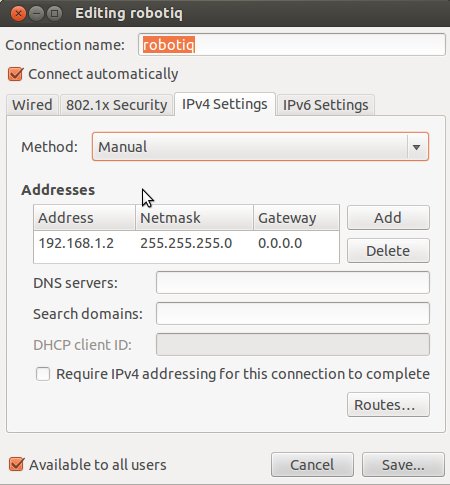This screenshot has width=450, height=485.
Task: Close the Editing robotiq window
Action: coord(18,14)
